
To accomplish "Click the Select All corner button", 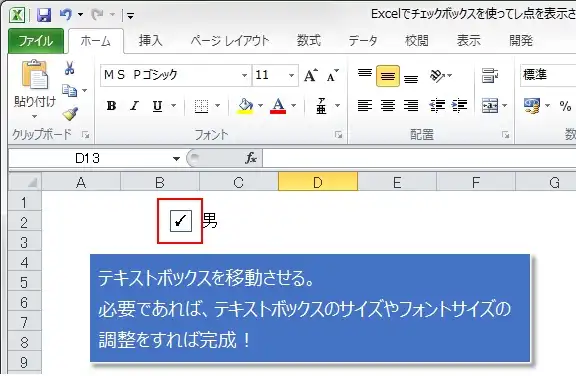I will [x=25, y=181].
